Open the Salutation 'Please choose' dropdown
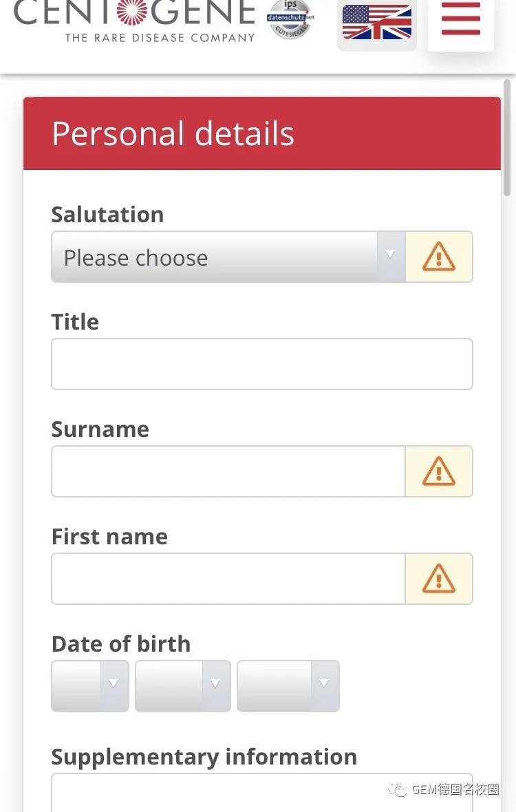 point(227,257)
